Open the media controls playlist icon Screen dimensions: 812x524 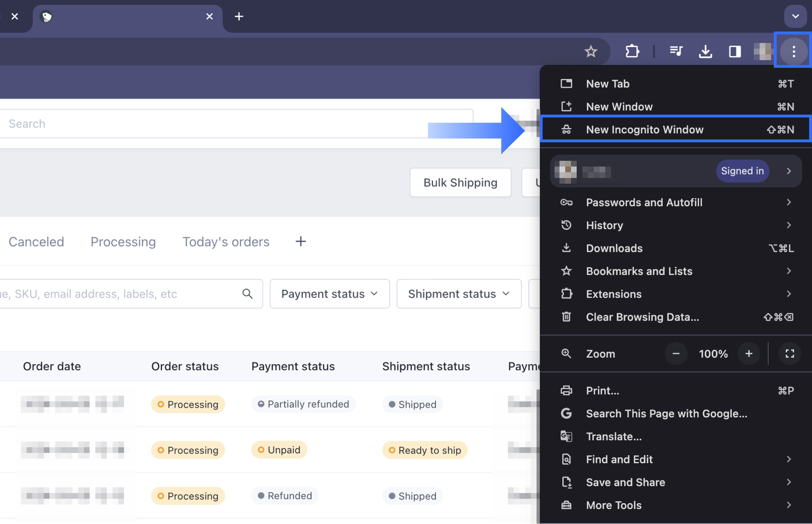click(x=676, y=51)
